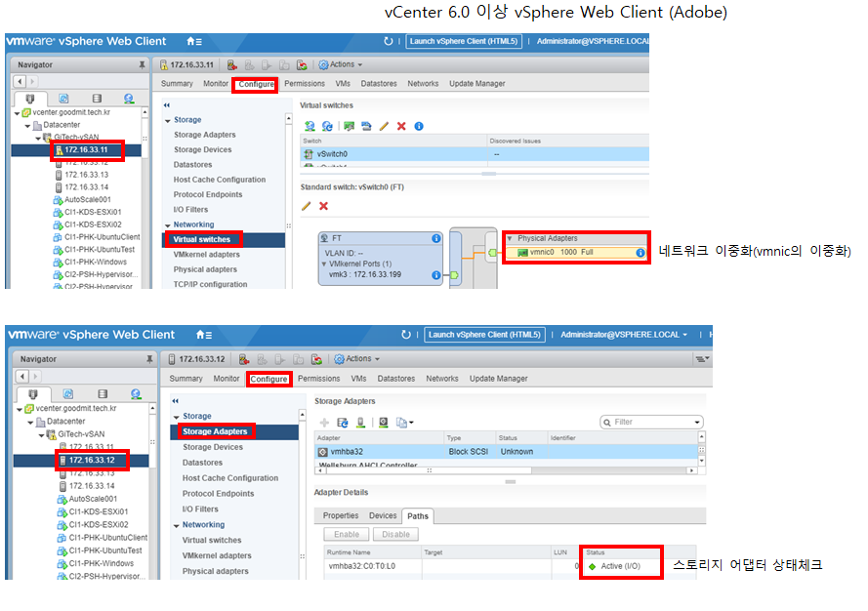Viewport: 868px width, 611px height.
Task: Rescan adapters icon in Storage Adapters toolbar
Action: [x=343, y=423]
